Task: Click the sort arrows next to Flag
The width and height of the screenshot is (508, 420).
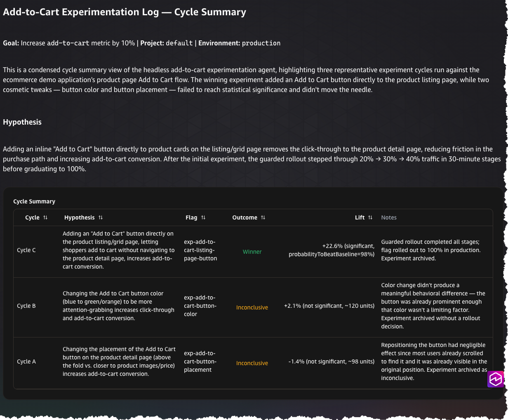Action: click(203, 217)
